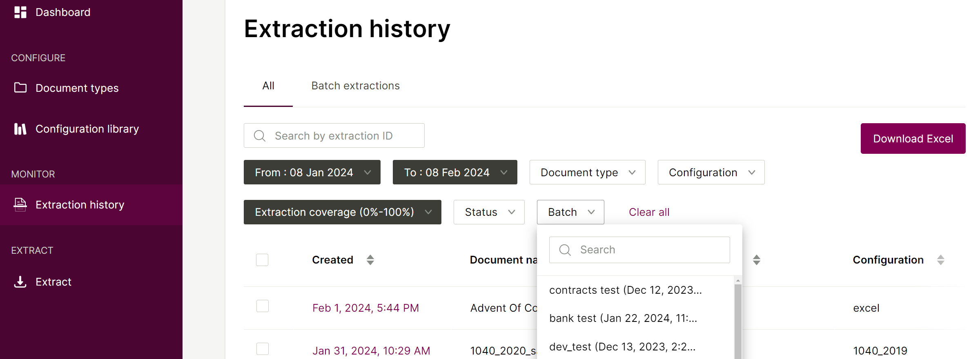This screenshot has height=359, width=980.
Task: Sort table by Configuration column arrows
Action: pyautogui.click(x=940, y=260)
